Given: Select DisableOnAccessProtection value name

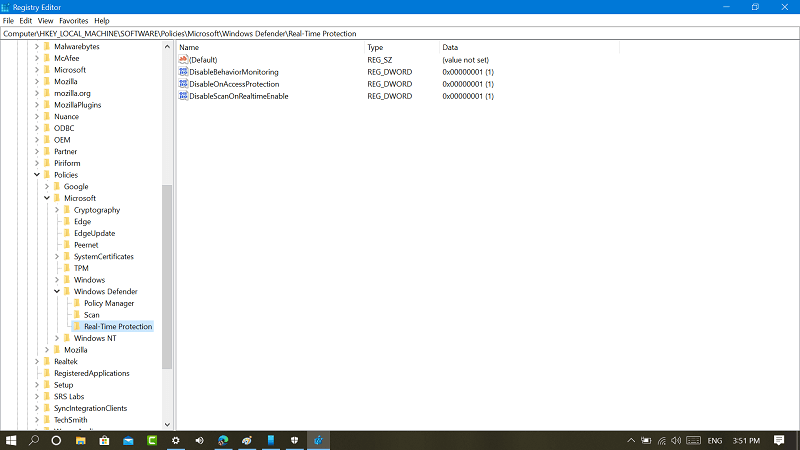Looking at the screenshot, I should (234, 84).
